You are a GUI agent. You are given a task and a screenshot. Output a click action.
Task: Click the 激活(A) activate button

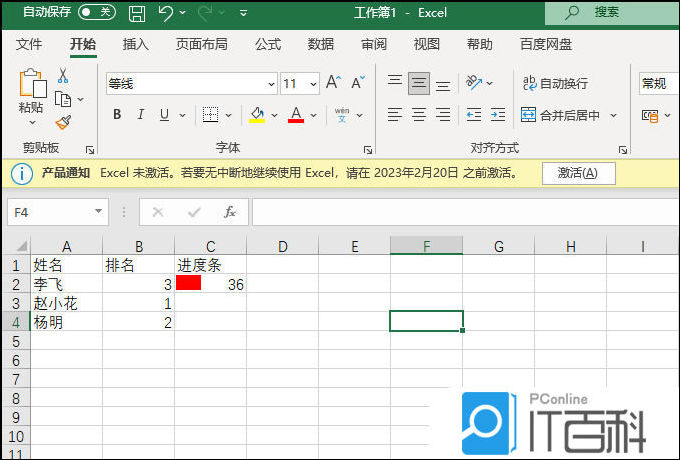(x=579, y=173)
